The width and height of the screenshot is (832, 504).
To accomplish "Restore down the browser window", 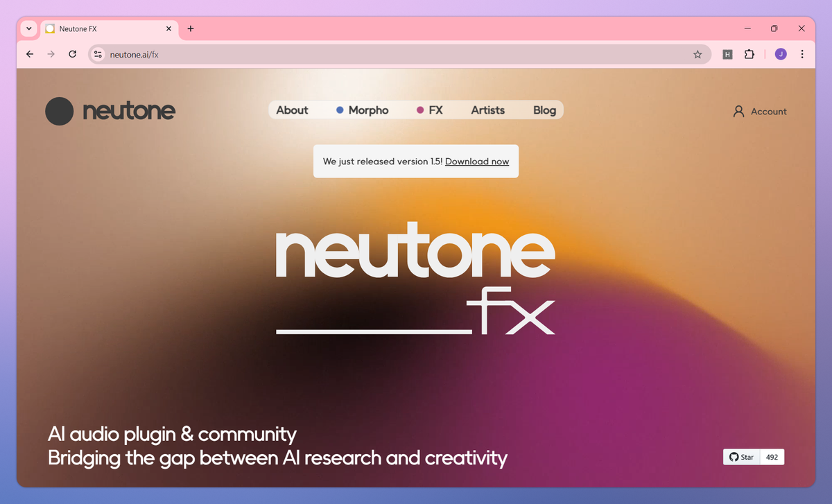I will (x=774, y=28).
